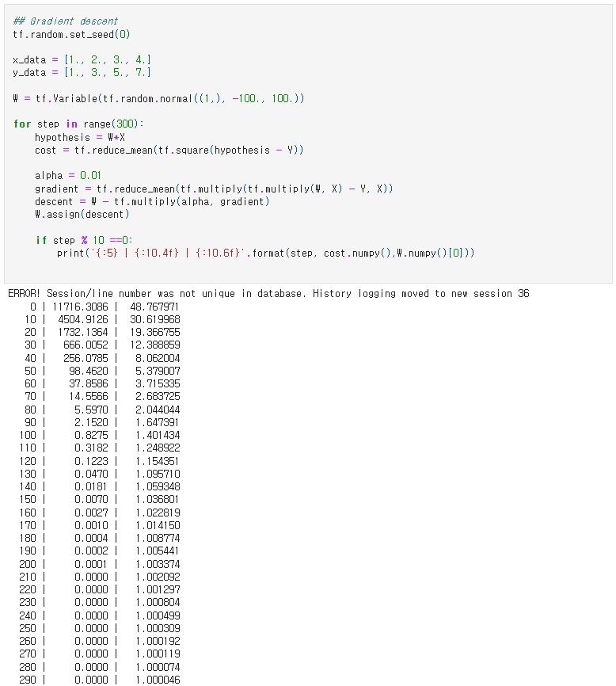Click the cost value 11716.3086

80,307
